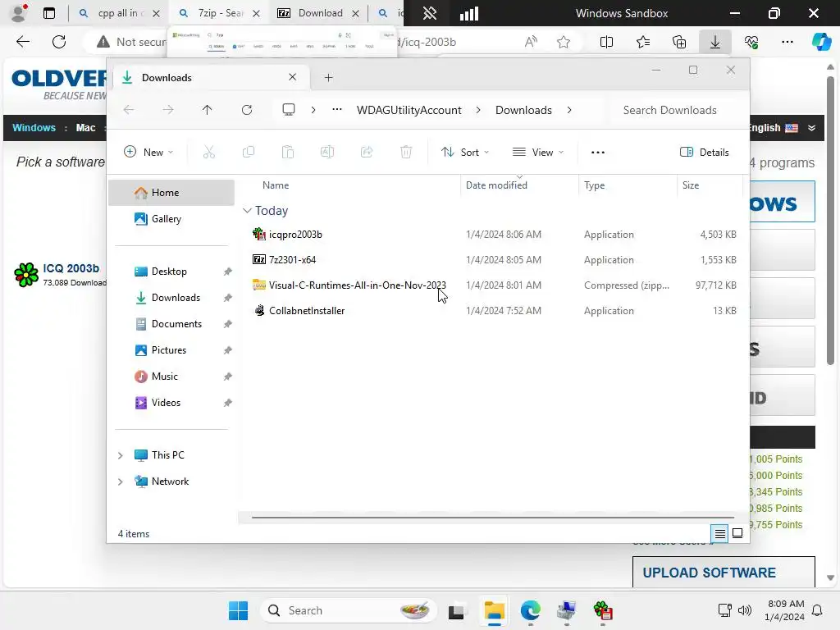Viewport: 840px width, 630px height.
Task: Click the ICQ 2003b link on the webpage
Action: click(x=71, y=268)
